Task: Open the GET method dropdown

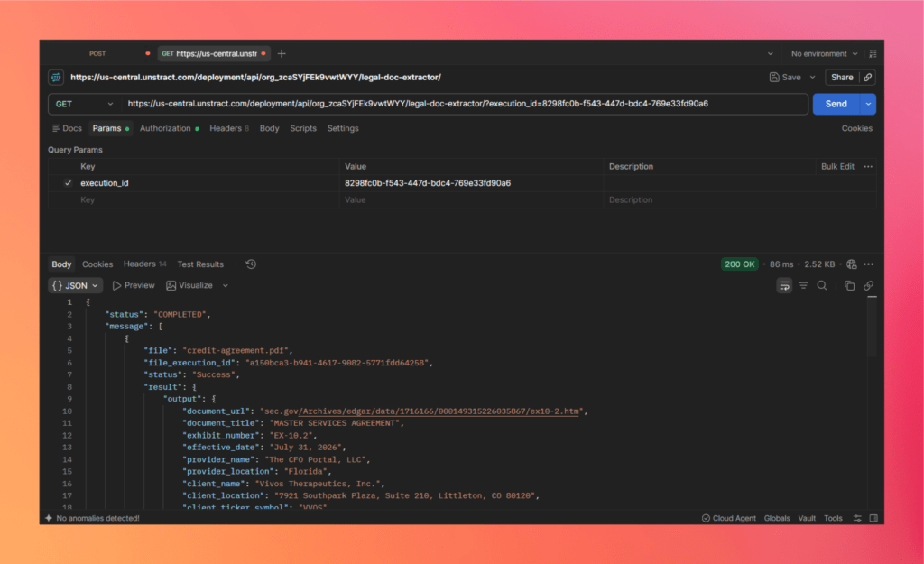Action: 84,104
